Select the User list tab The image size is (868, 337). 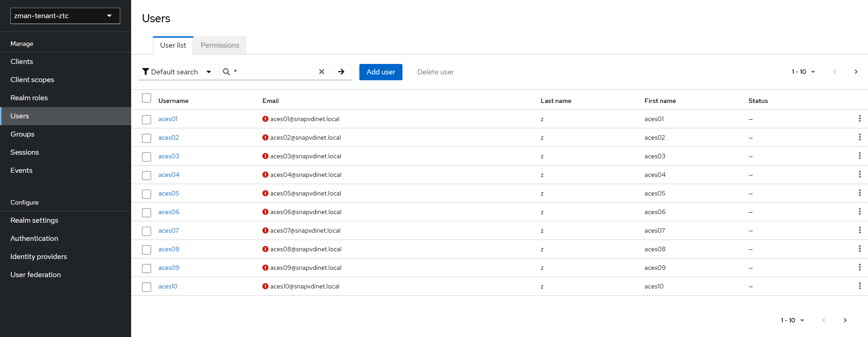click(173, 45)
